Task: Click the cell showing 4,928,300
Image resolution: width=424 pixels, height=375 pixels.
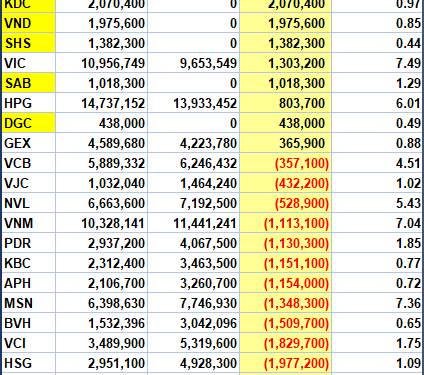Action: coord(194,363)
